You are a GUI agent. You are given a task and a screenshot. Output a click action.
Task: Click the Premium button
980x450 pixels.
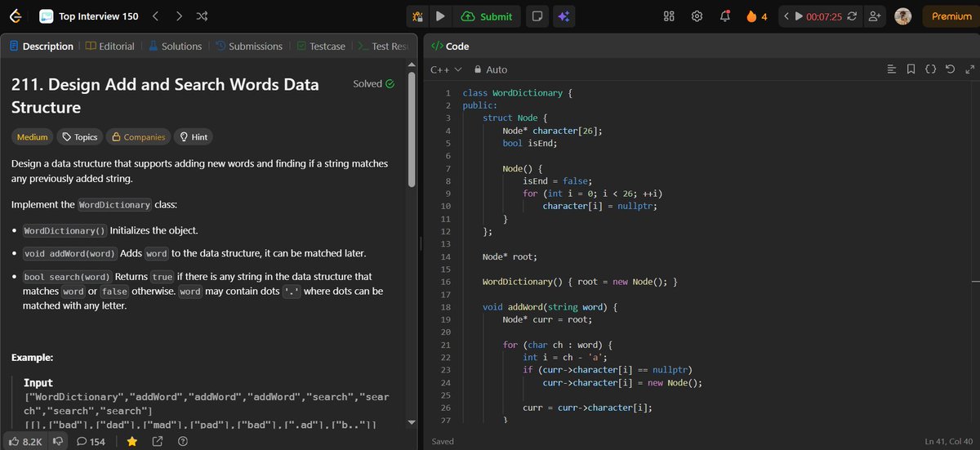tap(951, 16)
